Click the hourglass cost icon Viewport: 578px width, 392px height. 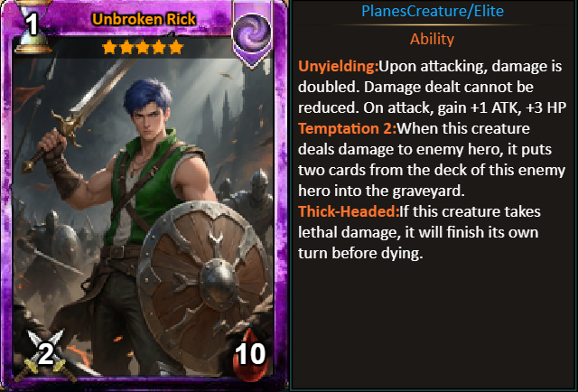pyautogui.click(x=33, y=26)
